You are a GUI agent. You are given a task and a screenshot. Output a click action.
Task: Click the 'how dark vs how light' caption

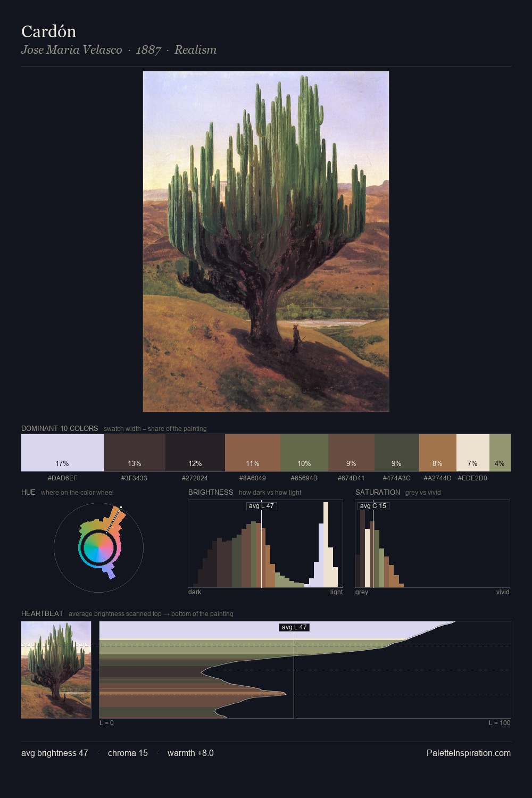[270, 493]
